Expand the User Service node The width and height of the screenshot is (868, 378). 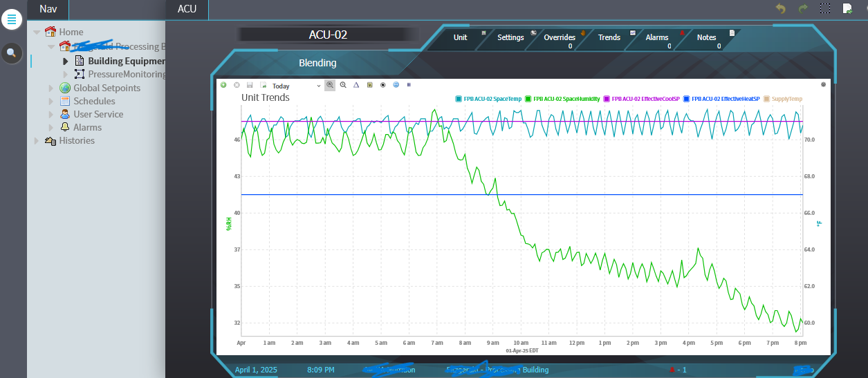pos(50,114)
